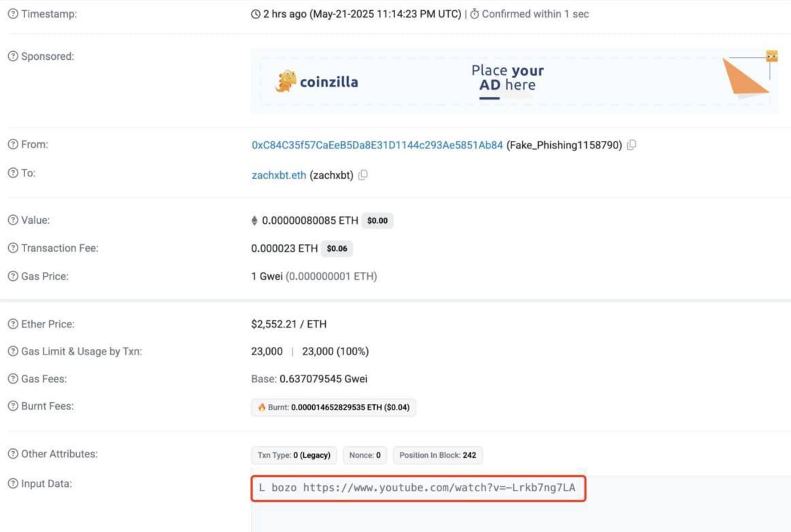Click the $0.00 value badge
The height and width of the screenshot is (532, 791).
377,221
